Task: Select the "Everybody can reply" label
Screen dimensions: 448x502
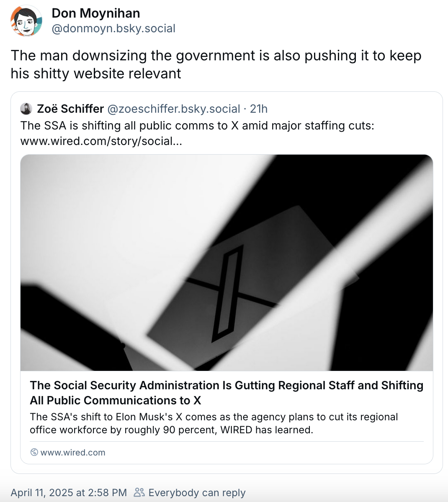Action: pyautogui.click(x=197, y=493)
